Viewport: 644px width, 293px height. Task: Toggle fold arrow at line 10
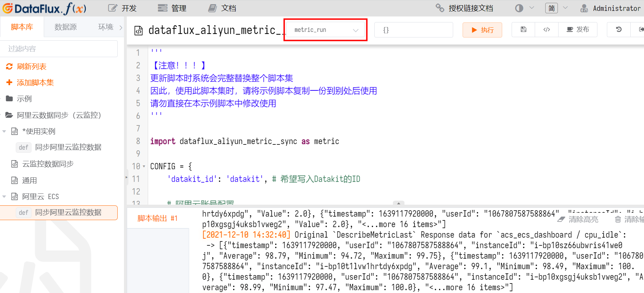(x=144, y=166)
